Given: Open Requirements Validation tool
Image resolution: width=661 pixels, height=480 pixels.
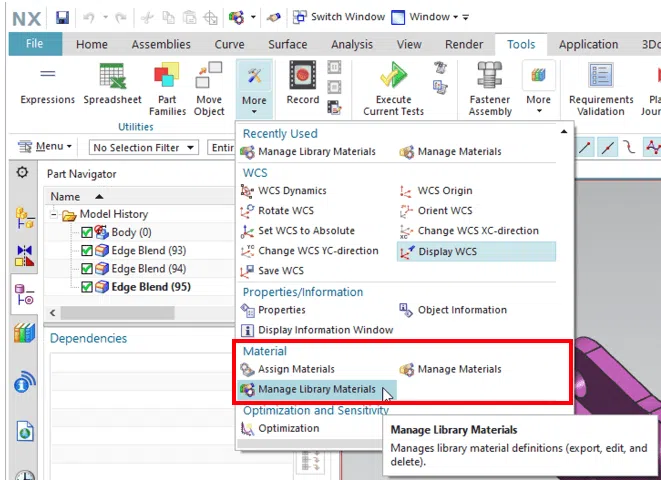Looking at the screenshot, I should (601, 89).
